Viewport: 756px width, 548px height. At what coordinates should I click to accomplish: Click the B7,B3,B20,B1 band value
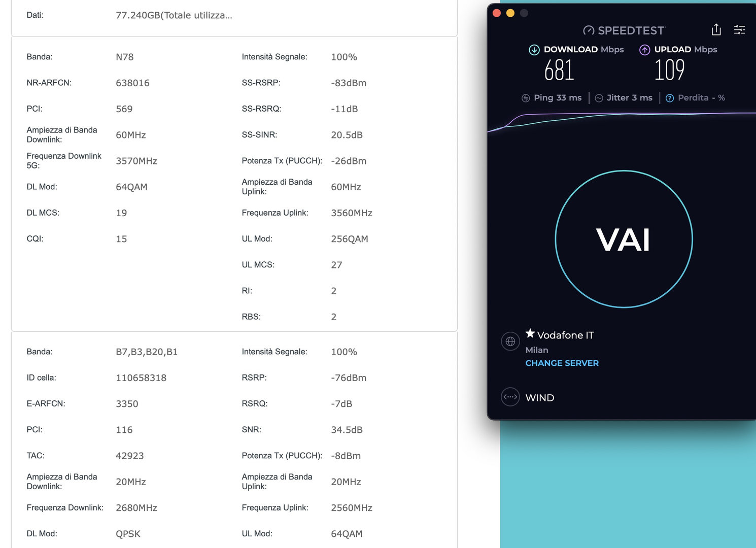(147, 352)
